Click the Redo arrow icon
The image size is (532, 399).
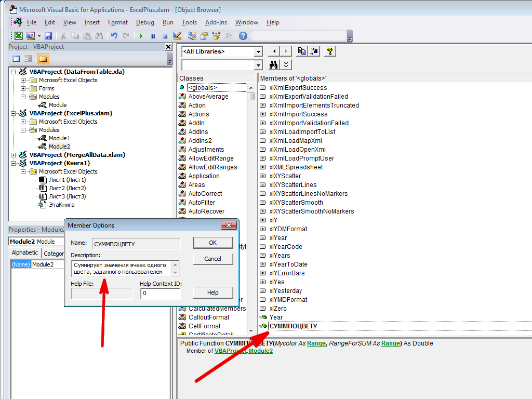(126, 36)
